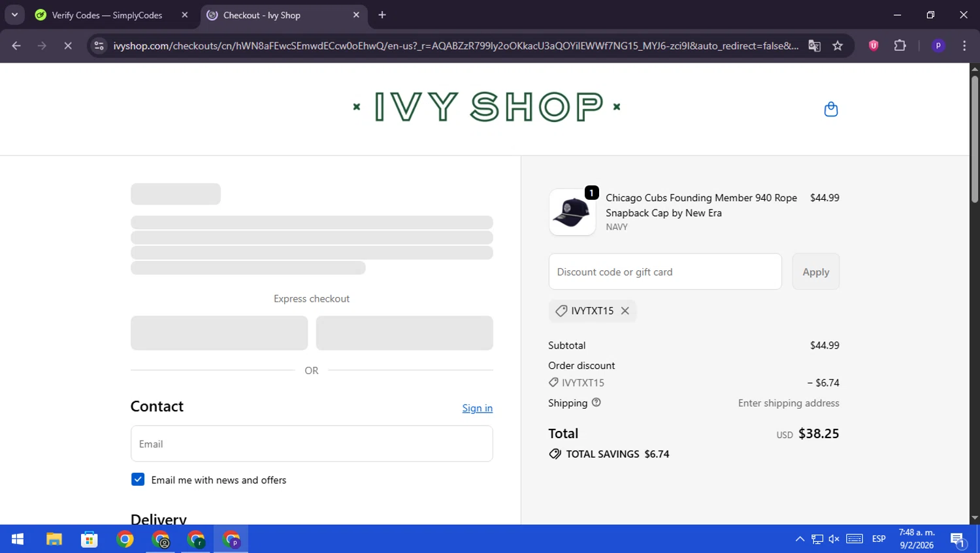Open Microsoft Store from the taskbar

pos(89,539)
